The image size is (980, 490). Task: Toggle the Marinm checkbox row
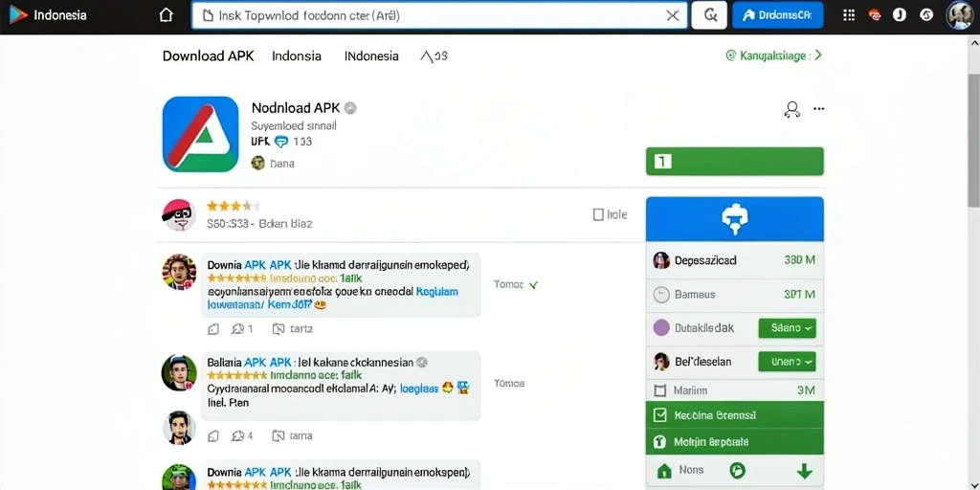tap(734, 390)
